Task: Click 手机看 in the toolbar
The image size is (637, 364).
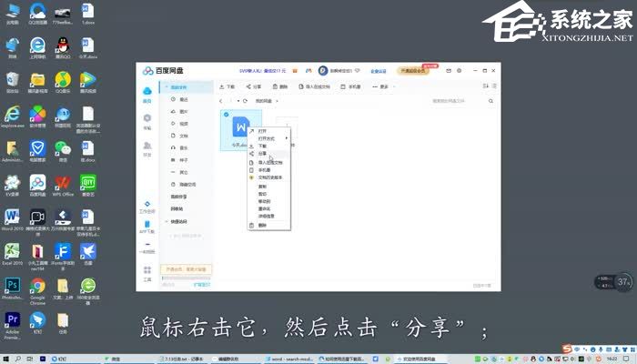Action: pos(350,86)
